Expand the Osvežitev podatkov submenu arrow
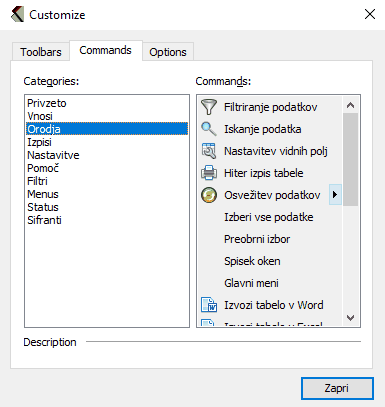Viewport: 385px width, 407px height. (335, 194)
